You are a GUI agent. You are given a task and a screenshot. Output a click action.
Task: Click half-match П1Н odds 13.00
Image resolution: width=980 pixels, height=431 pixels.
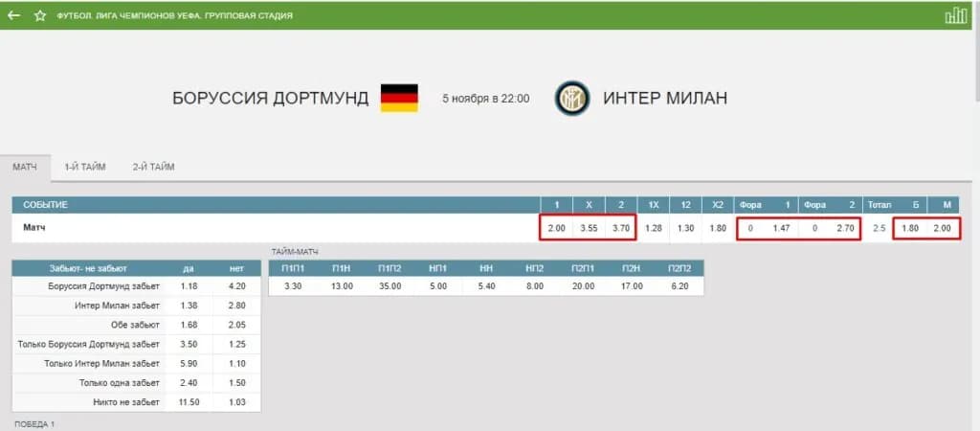click(x=341, y=286)
